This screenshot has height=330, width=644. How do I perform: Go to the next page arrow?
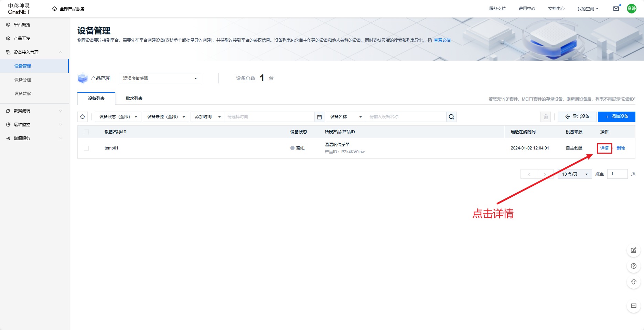(545, 174)
